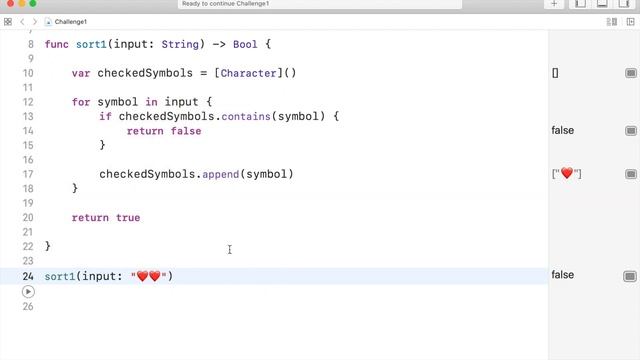Open the related items grid menu
Image resolution: width=640 pixels, height=360 pixels.
point(8,22)
